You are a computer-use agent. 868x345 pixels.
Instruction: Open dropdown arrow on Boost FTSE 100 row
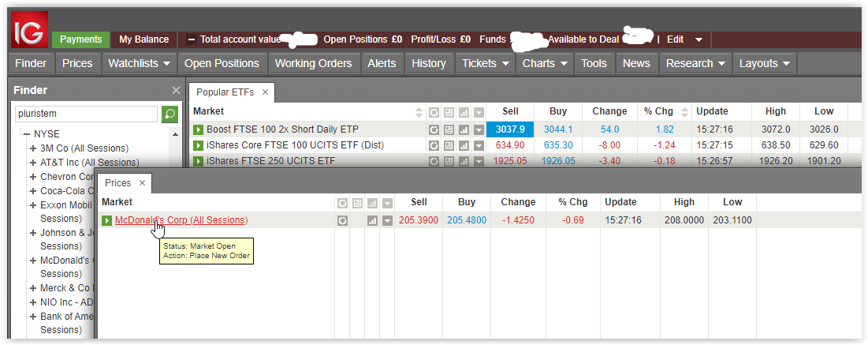click(x=479, y=129)
